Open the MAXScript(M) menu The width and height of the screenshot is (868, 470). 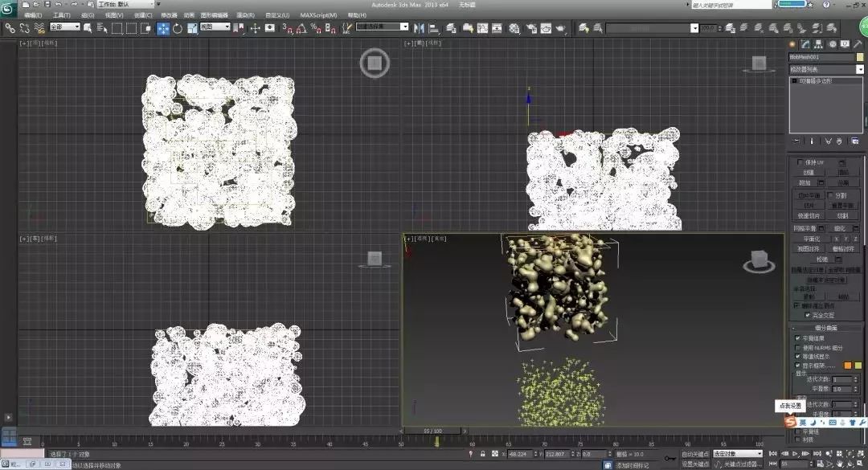318,15
